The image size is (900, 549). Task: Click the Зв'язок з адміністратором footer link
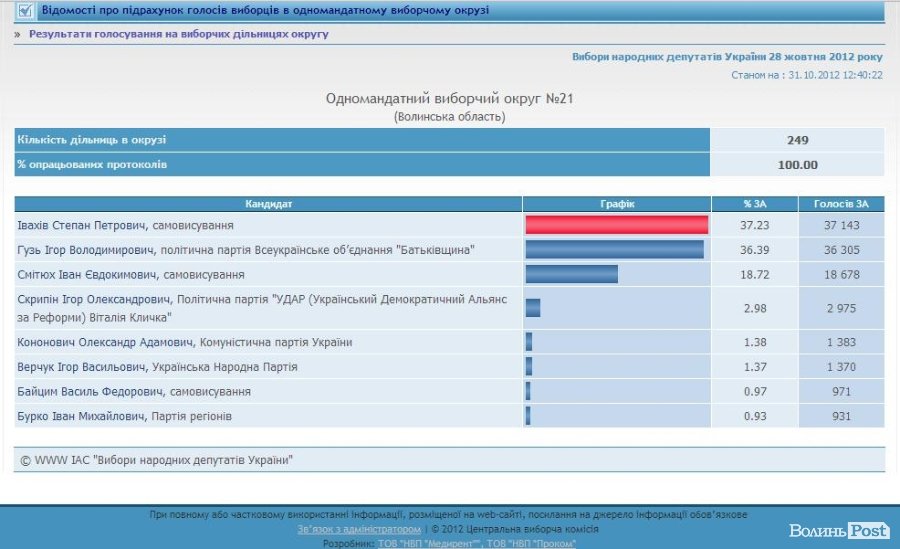click(359, 529)
